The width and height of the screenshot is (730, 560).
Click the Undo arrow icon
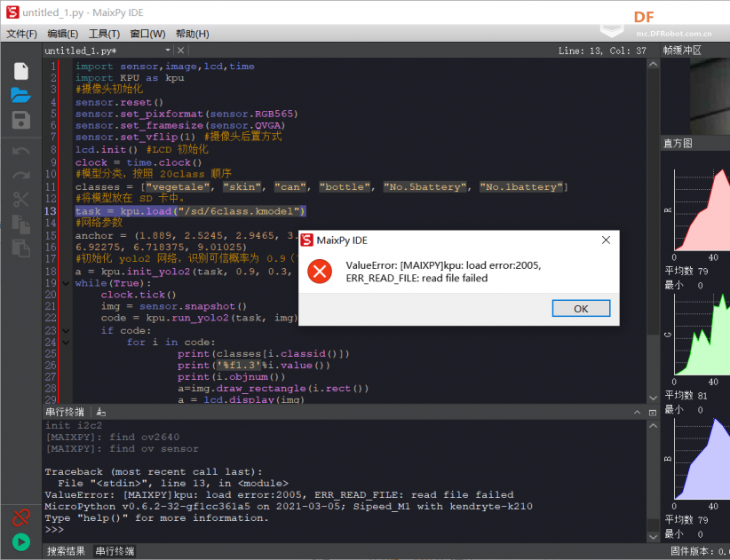tap(21, 151)
